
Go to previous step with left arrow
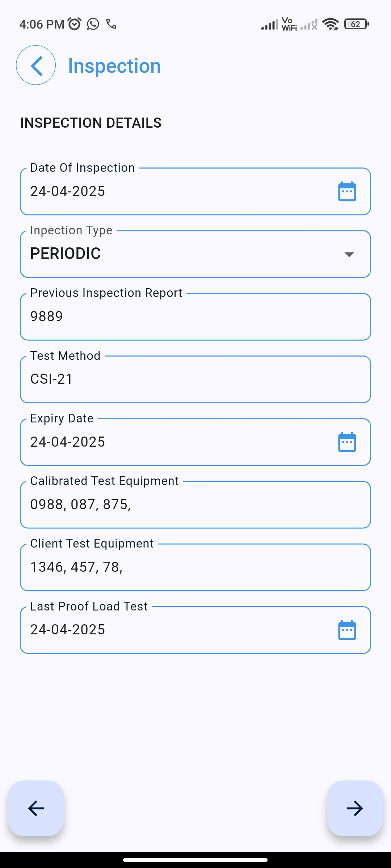[36, 808]
